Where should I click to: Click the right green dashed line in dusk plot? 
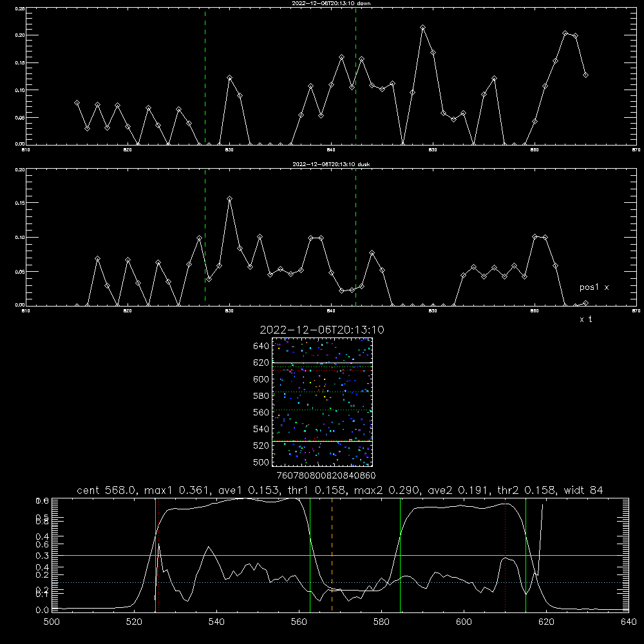355,238
